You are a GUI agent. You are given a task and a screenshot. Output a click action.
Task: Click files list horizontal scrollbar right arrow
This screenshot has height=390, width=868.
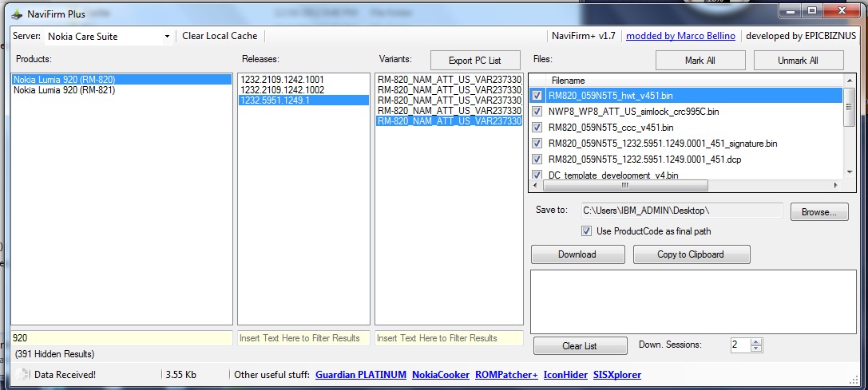click(836, 186)
